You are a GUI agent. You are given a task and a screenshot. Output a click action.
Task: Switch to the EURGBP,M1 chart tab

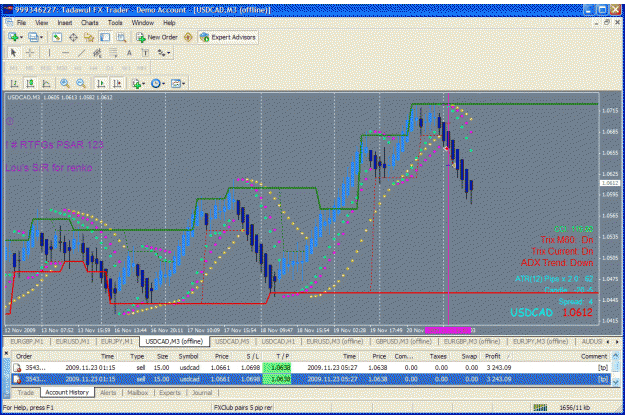(27, 342)
